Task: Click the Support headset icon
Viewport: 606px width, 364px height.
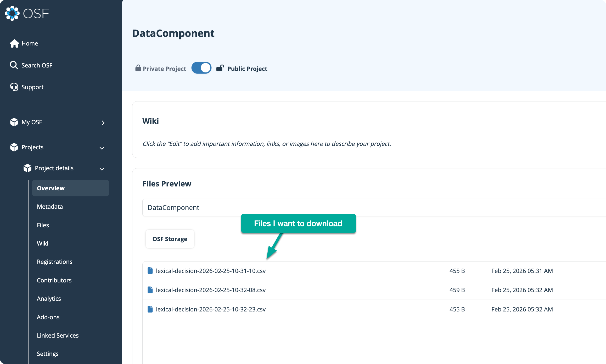Action: pyautogui.click(x=14, y=87)
